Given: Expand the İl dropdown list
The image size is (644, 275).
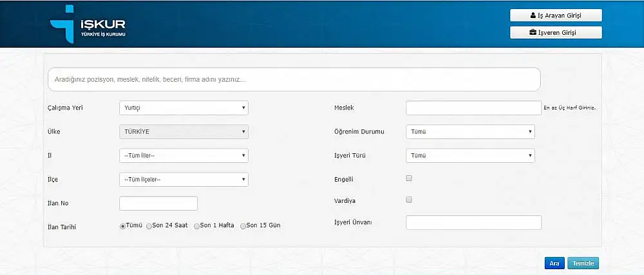Looking at the screenshot, I should coord(184,155).
